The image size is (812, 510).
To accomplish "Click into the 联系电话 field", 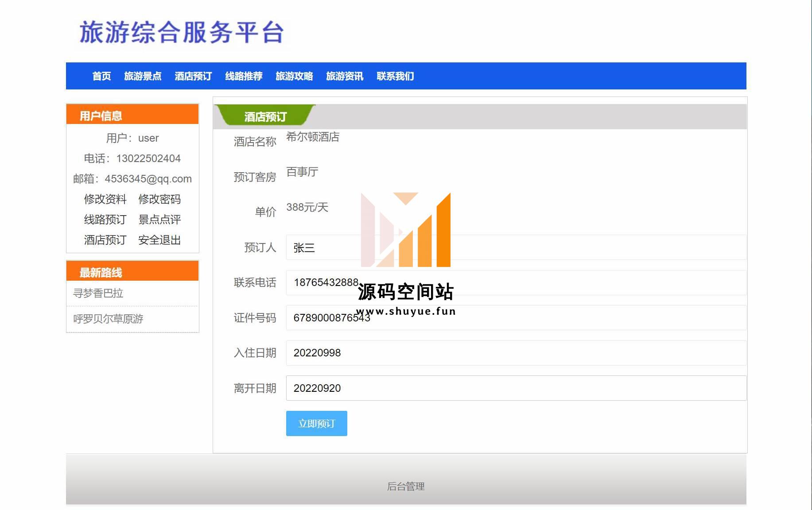I will point(516,282).
